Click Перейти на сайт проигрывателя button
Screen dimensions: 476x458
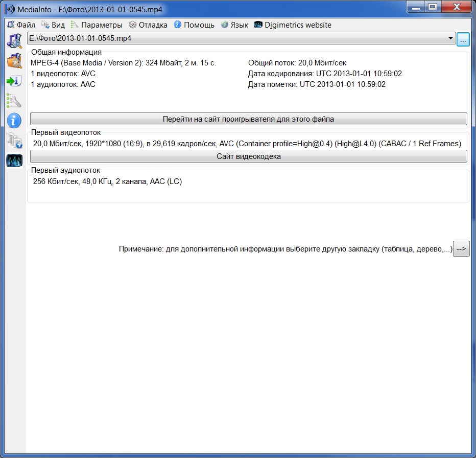[x=248, y=119]
